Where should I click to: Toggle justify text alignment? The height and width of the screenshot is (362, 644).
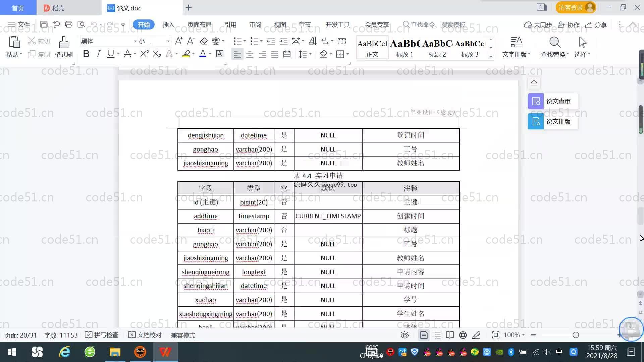tap(275, 54)
